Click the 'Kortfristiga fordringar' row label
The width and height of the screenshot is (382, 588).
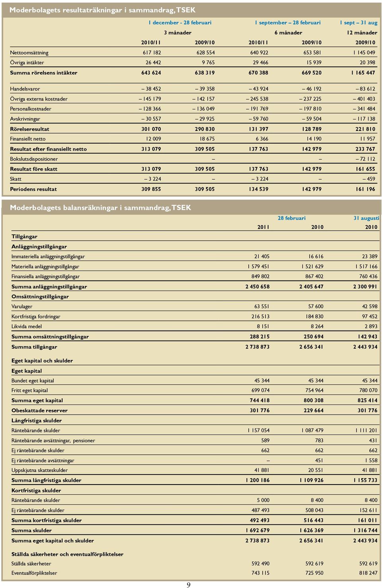36,317
